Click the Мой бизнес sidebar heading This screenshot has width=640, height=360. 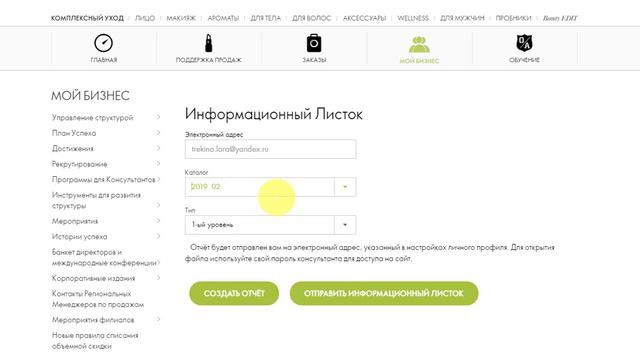click(x=90, y=96)
